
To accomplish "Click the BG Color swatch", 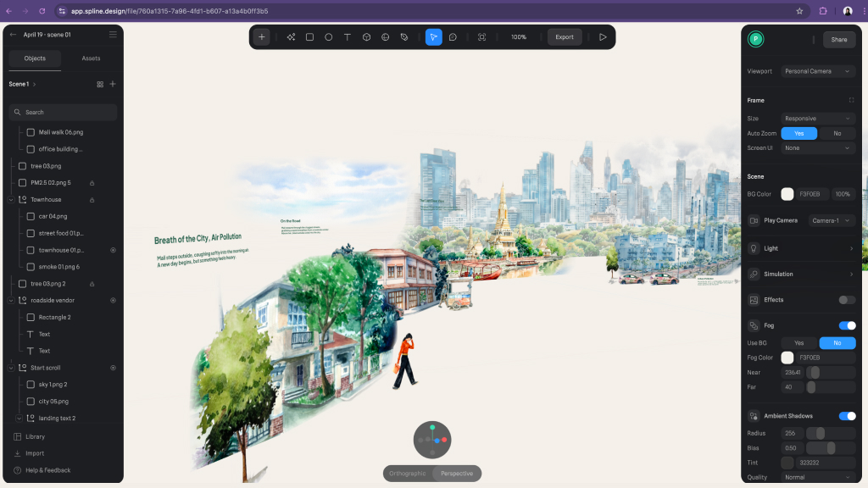I will pos(787,194).
